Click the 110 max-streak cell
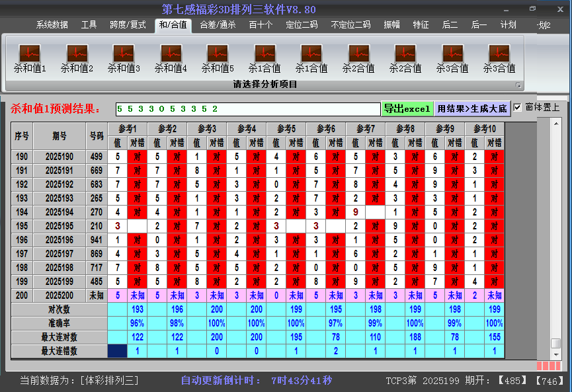 pos(376,337)
